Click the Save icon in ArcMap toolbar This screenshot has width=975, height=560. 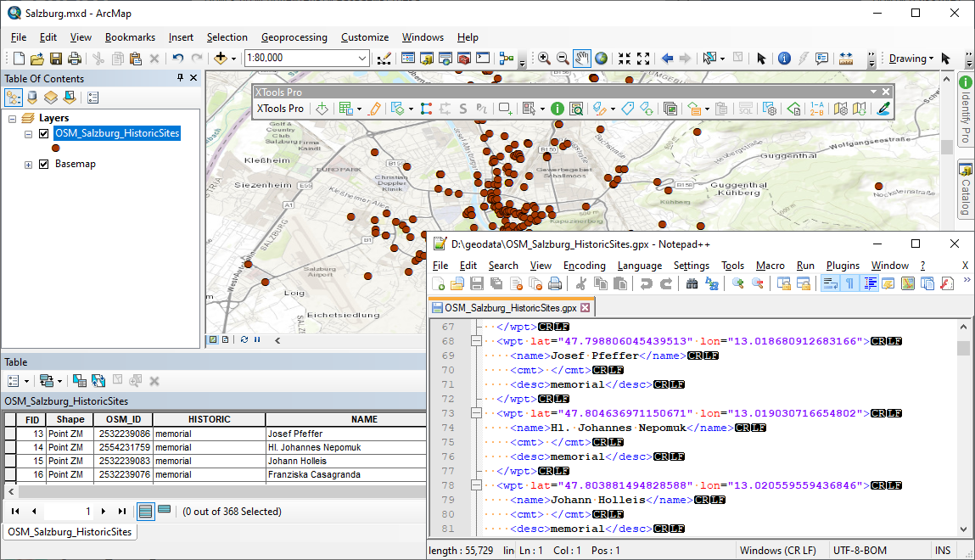56,59
